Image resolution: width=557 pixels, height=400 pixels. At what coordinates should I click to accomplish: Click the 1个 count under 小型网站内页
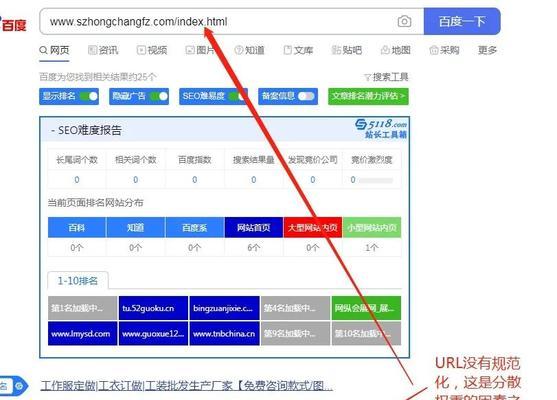click(x=372, y=248)
